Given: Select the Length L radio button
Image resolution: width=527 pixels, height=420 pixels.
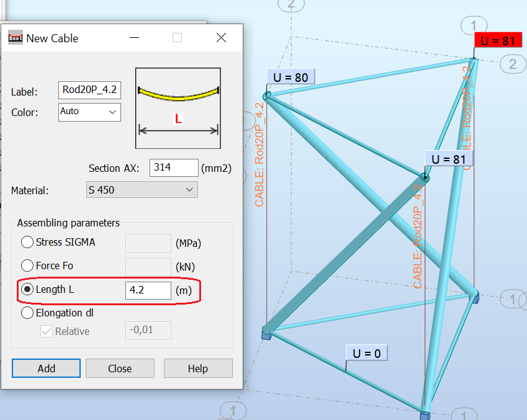Looking at the screenshot, I should (x=27, y=289).
